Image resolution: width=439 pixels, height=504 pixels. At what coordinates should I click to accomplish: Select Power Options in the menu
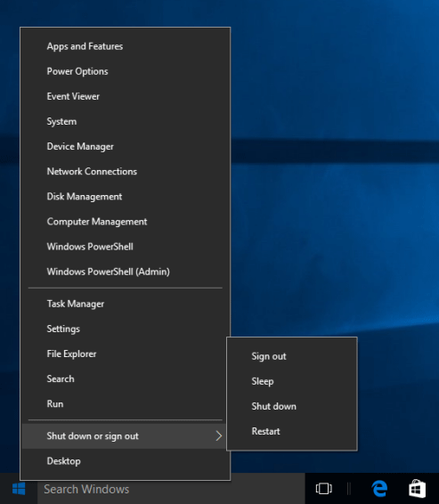pos(125,71)
